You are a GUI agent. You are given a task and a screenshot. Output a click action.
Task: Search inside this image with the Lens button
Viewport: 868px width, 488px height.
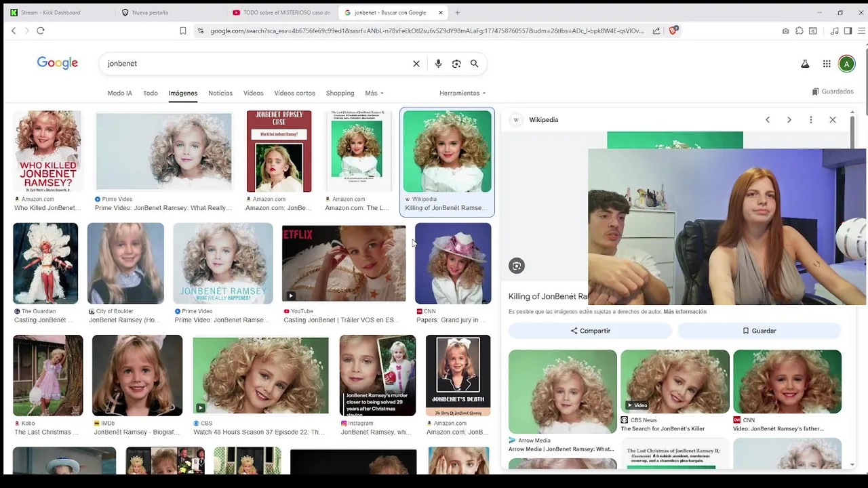[517, 266]
